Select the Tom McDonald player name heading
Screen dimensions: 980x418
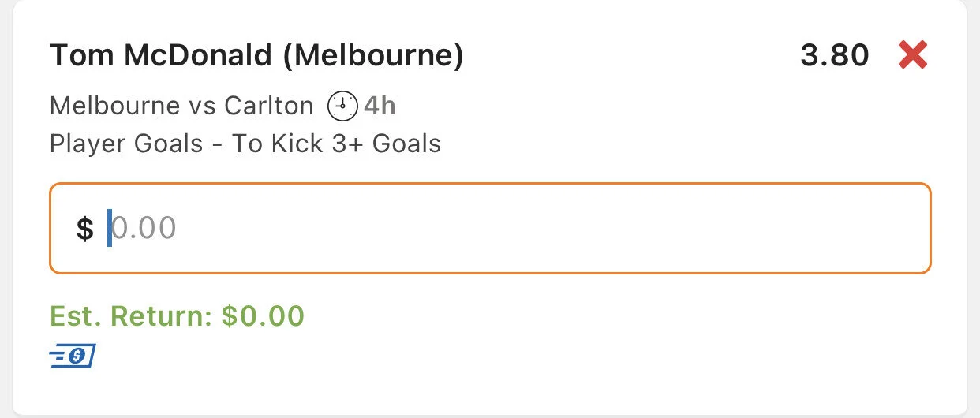point(159,56)
